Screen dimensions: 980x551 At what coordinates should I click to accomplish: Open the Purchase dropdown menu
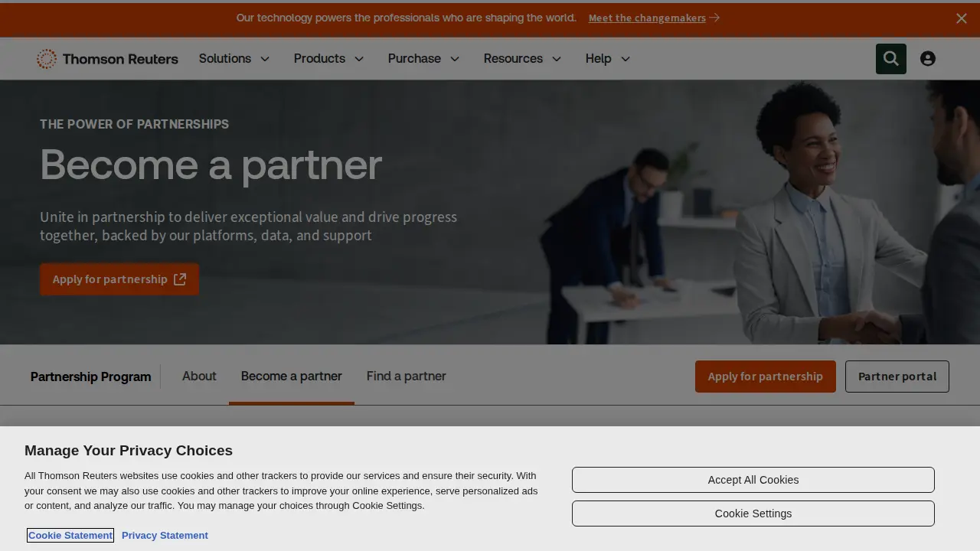pos(424,59)
